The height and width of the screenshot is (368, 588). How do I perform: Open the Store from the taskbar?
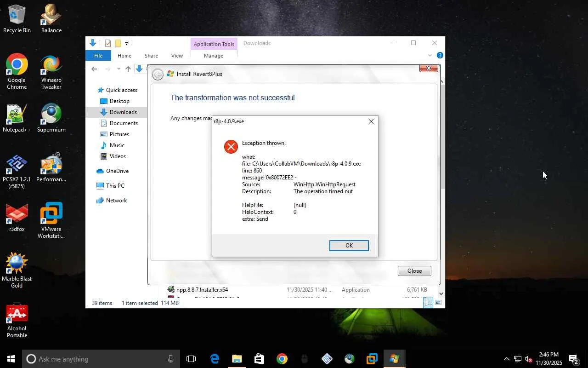pyautogui.click(x=260, y=359)
